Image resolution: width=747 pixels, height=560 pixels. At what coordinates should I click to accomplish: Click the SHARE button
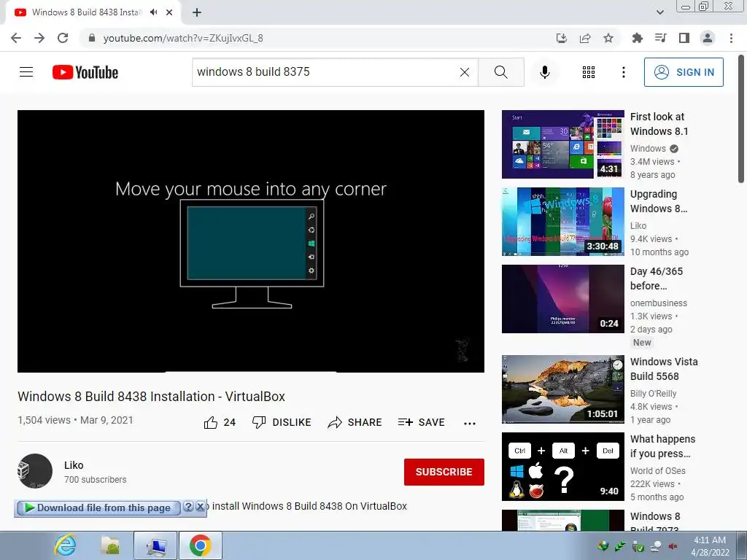pyautogui.click(x=355, y=422)
